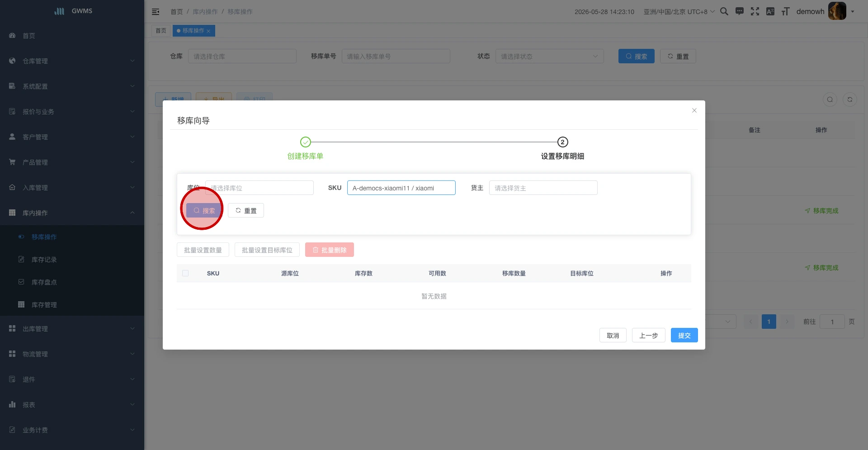Click the 重置 button in the wizard
Screen dimensions: 868x450
pyautogui.click(x=246, y=210)
